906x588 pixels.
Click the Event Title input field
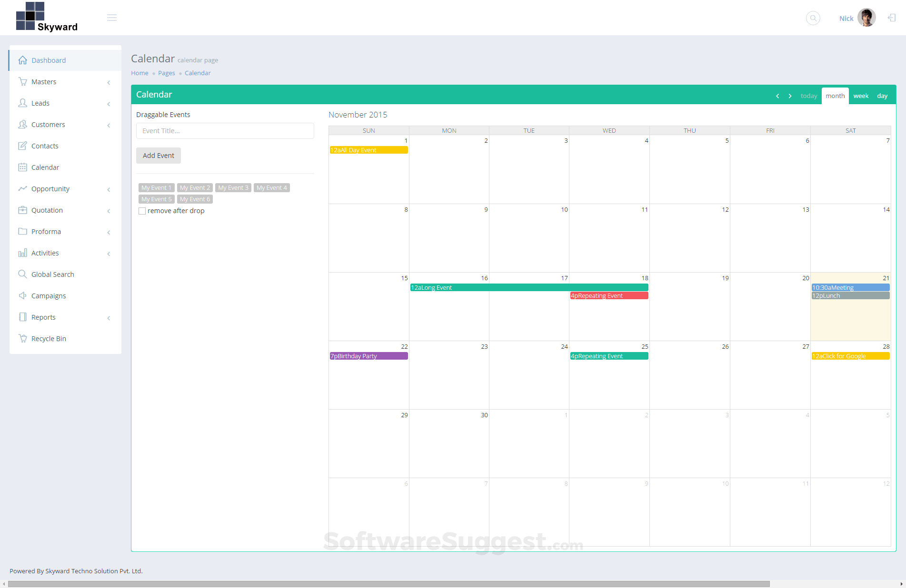click(225, 131)
